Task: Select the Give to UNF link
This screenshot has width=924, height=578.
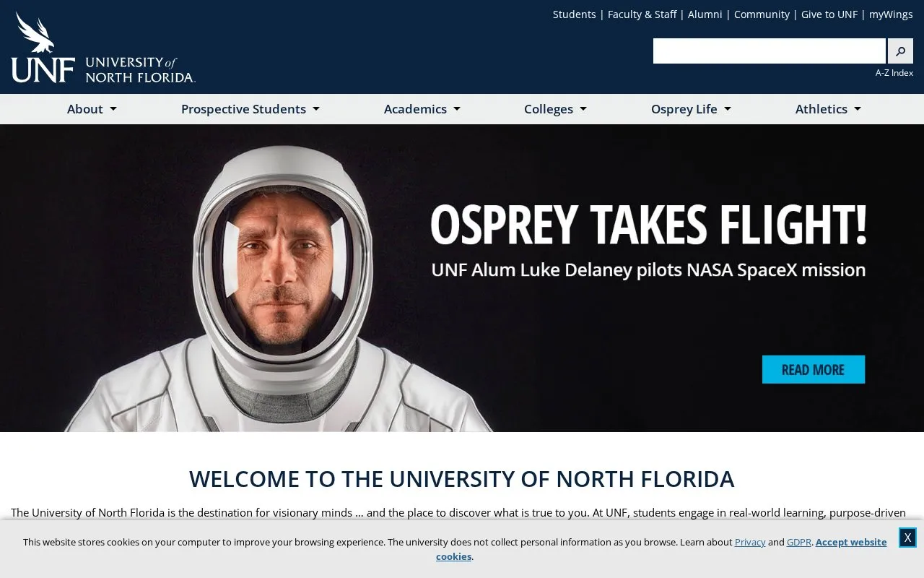Action: point(829,14)
